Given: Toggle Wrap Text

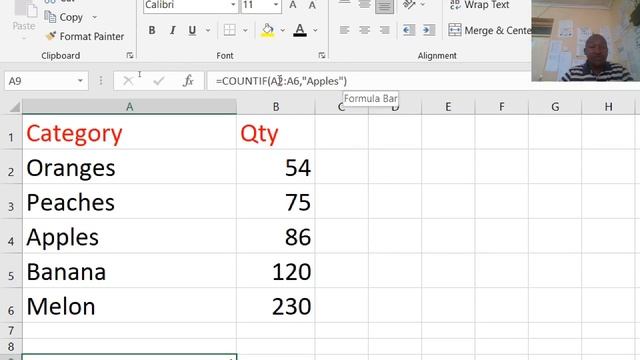Looking at the screenshot, I should [x=479, y=5].
